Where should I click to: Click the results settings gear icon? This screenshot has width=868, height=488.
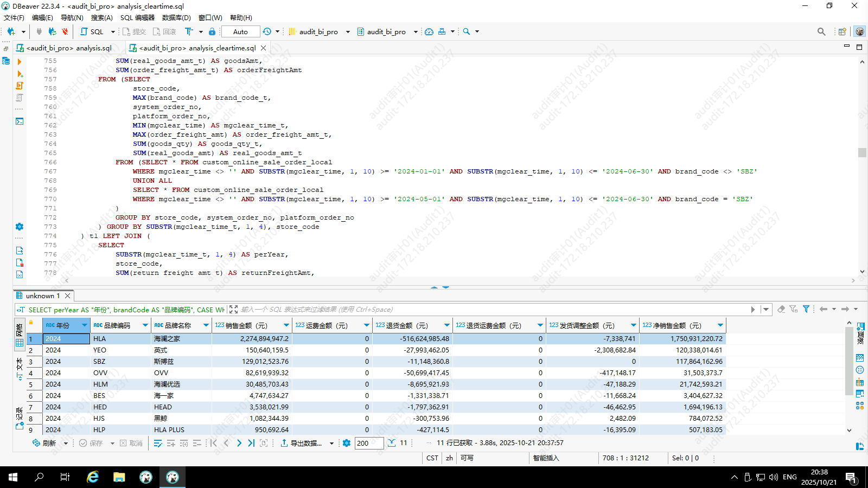[347, 443]
